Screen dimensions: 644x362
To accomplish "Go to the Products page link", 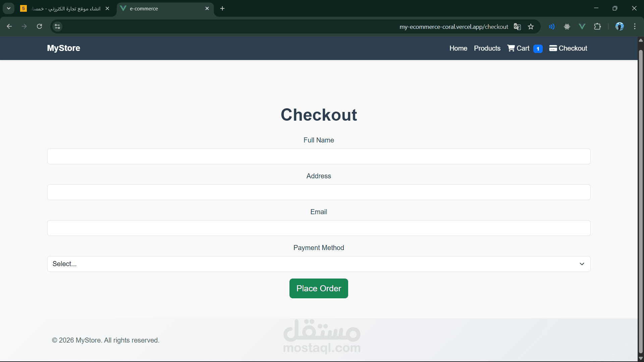I will (x=487, y=48).
